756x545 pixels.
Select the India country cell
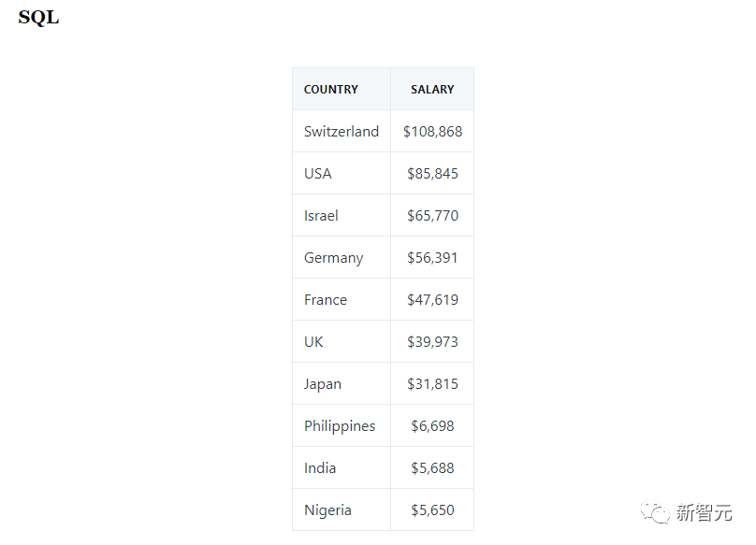320,468
